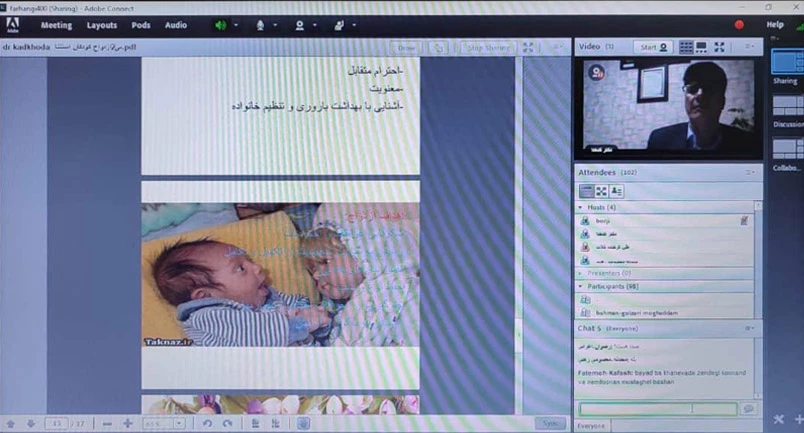Image resolution: width=804 pixels, height=433 pixels.
Task: Open the Meeting menu
Action: (56, 25)
